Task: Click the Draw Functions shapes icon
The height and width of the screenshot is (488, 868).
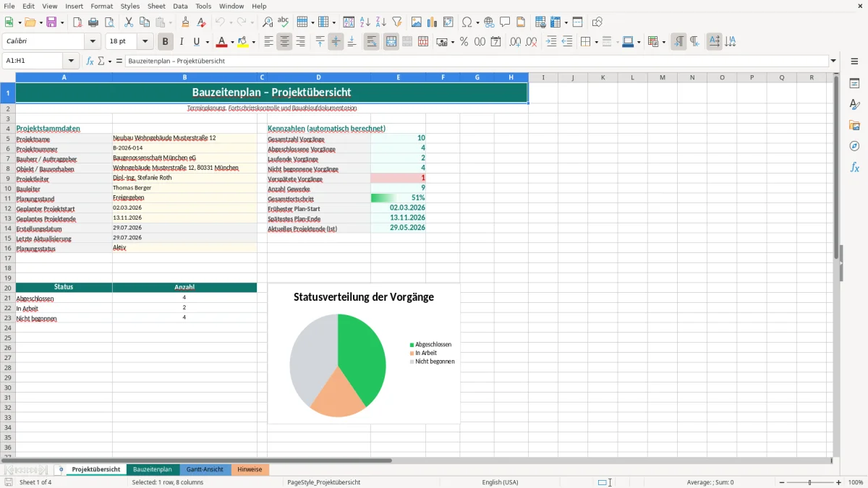Action: pyautogui.click(x=597, y=22)
